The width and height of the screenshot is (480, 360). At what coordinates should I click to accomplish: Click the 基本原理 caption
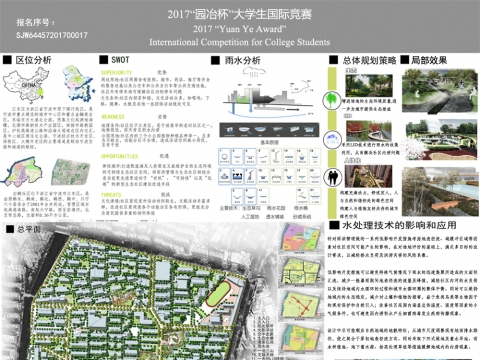(x=269, y=143)
